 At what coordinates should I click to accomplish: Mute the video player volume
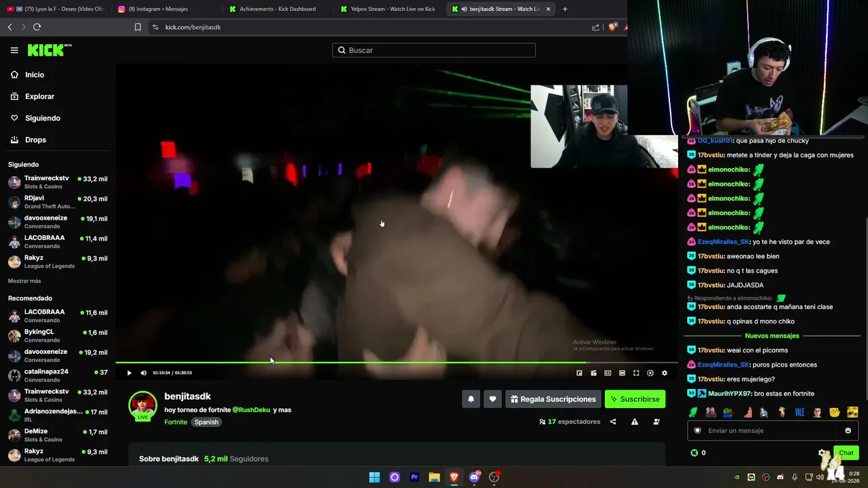pyautogui.click(x=143, y=373)
